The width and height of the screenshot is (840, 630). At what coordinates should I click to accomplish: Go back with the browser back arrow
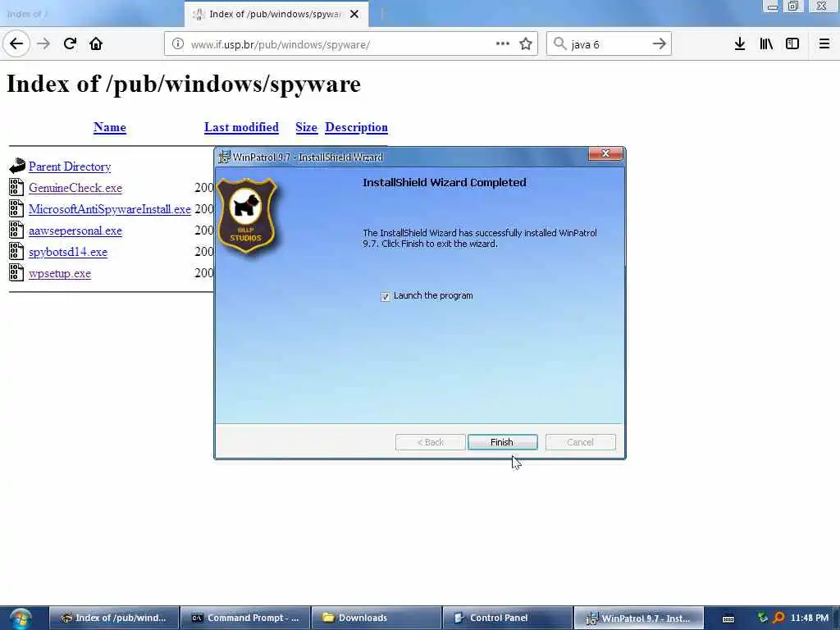[16, 44]
